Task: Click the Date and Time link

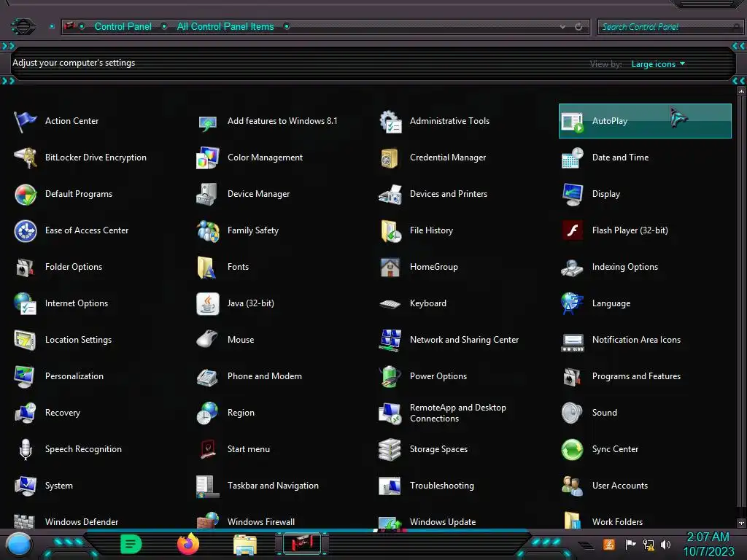Action: coord(620,157)
